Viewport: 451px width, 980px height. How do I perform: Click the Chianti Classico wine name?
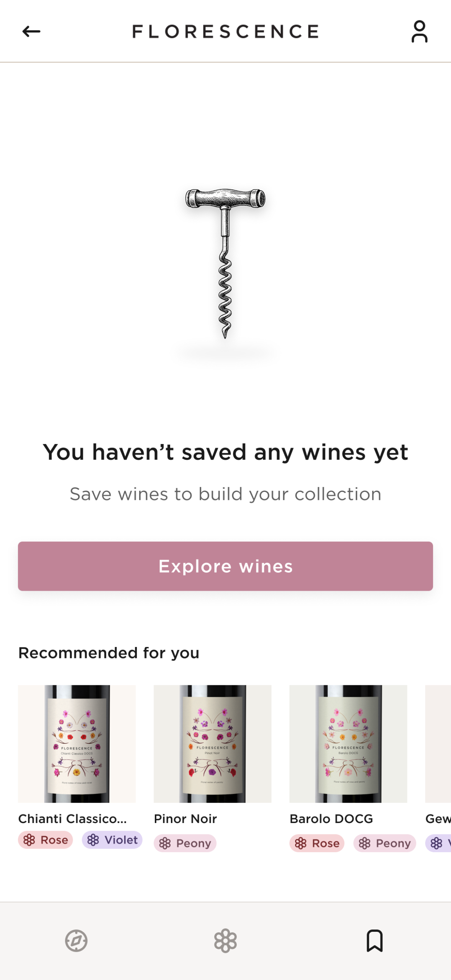pyautogui.click(x=72, y=818)
